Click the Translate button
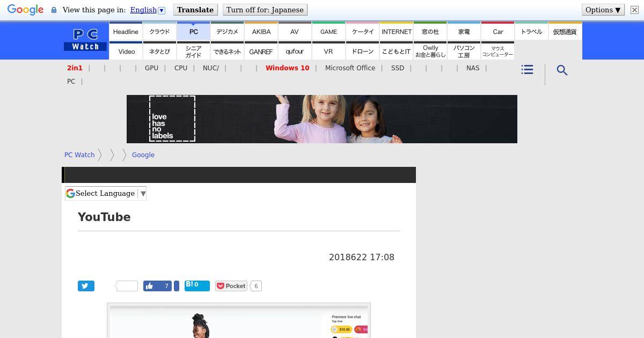 click(195, 10)
